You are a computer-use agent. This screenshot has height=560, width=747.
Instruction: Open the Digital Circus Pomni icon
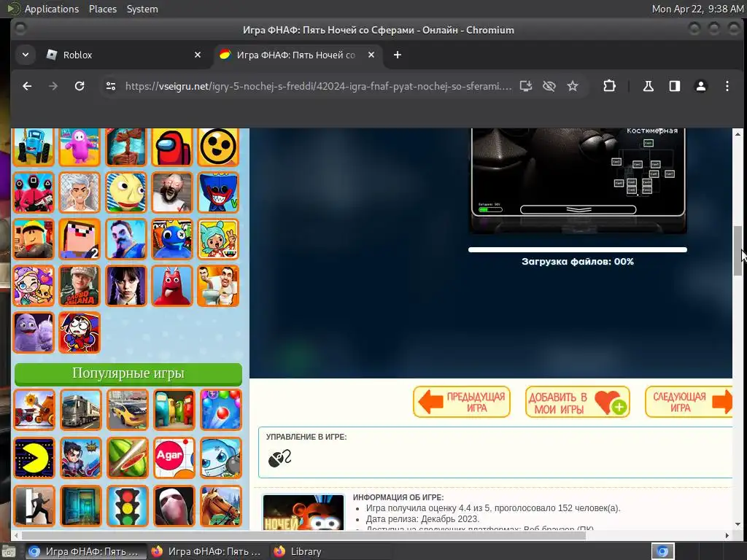(80, 332)
